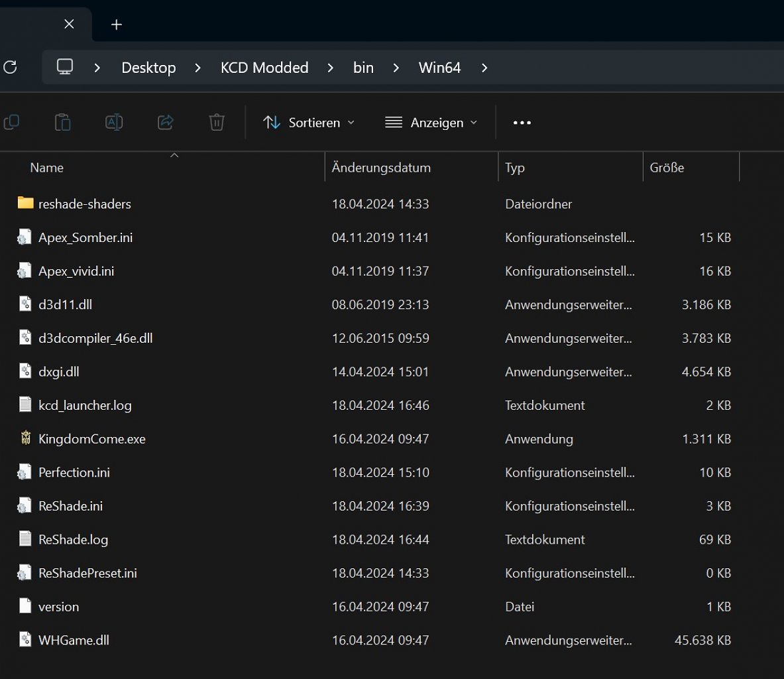
Task: Click the This PC monitor icon in breadcrumb
Action: pyautogui.click(x=65, y=66)
